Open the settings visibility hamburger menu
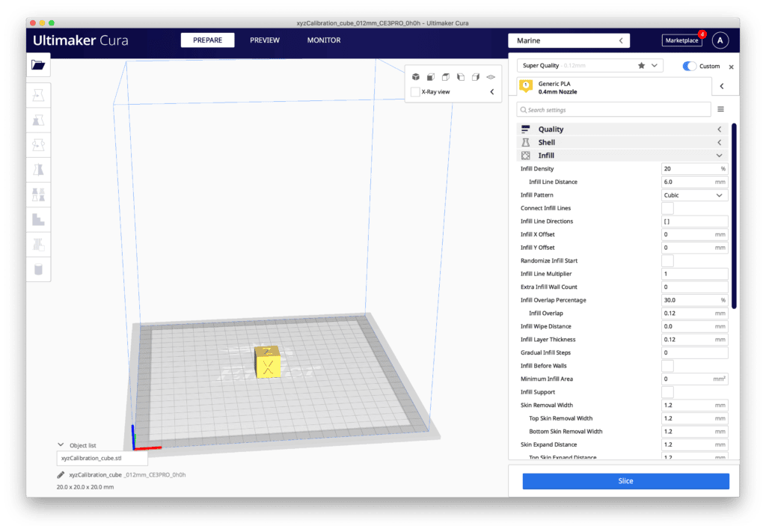The height and width of the screenshot is (532, 766). [x=721, y=109]
